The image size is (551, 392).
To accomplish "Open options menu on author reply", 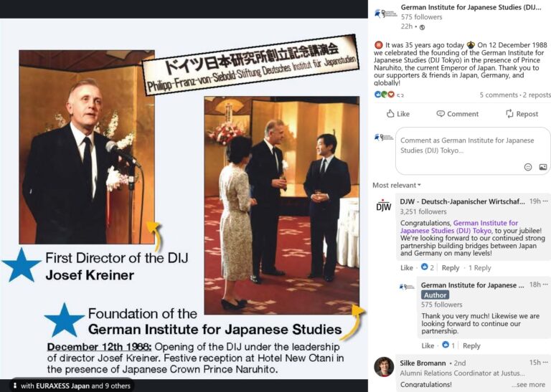I will coord(545,285).
